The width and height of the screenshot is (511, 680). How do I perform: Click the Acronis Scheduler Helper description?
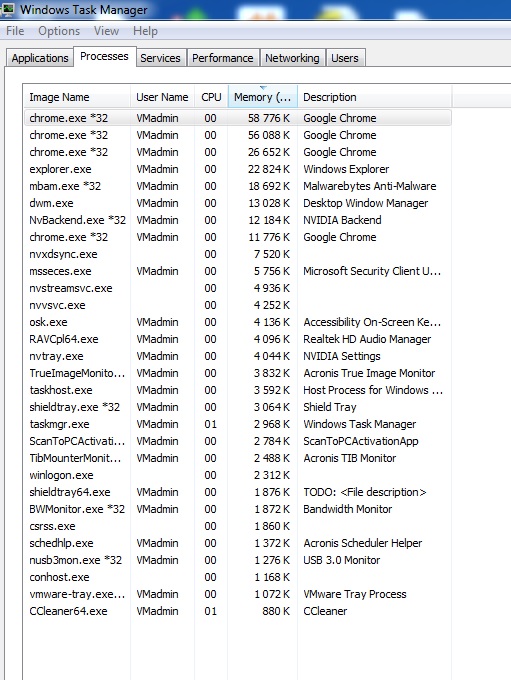(x=362, y=543)
